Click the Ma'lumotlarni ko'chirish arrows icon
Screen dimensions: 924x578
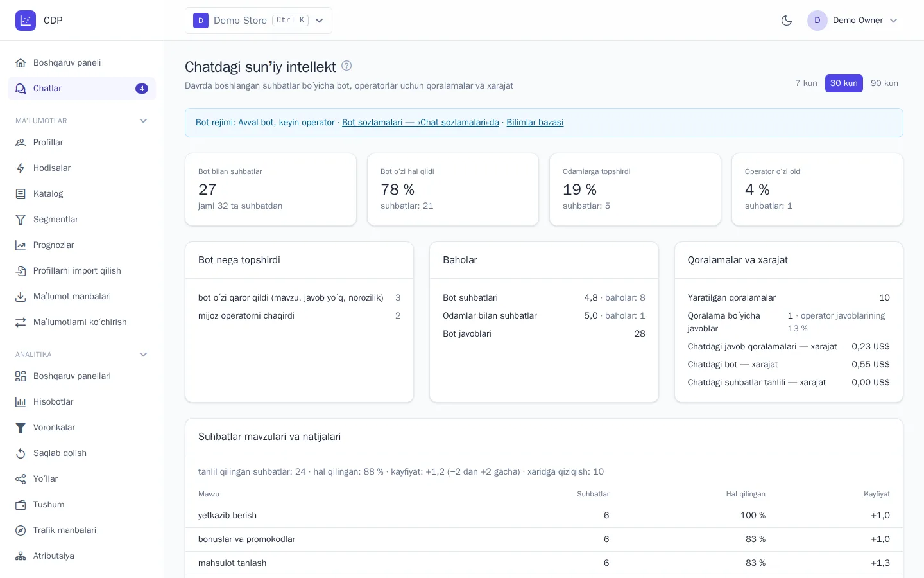[x=21, y=322]
